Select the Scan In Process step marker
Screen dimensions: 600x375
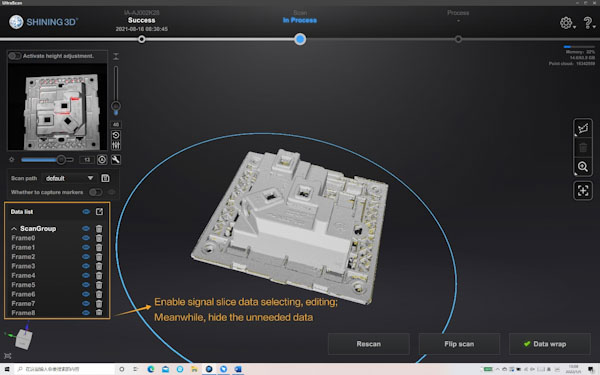[300, 39]
